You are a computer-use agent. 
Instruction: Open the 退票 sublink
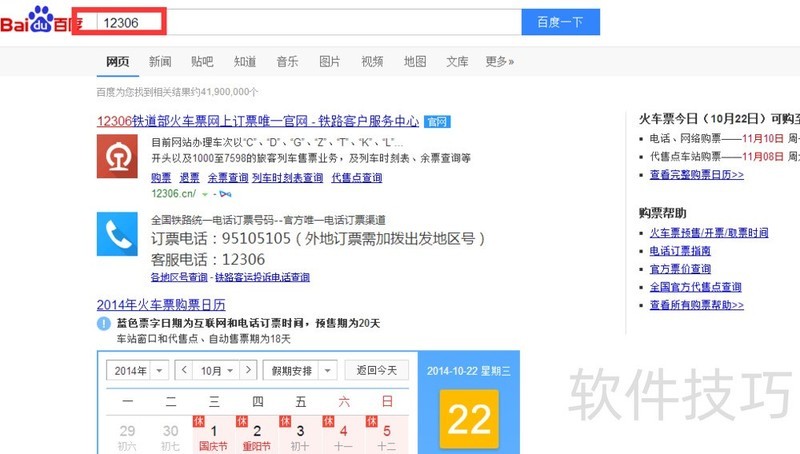(x=189, y=178)
